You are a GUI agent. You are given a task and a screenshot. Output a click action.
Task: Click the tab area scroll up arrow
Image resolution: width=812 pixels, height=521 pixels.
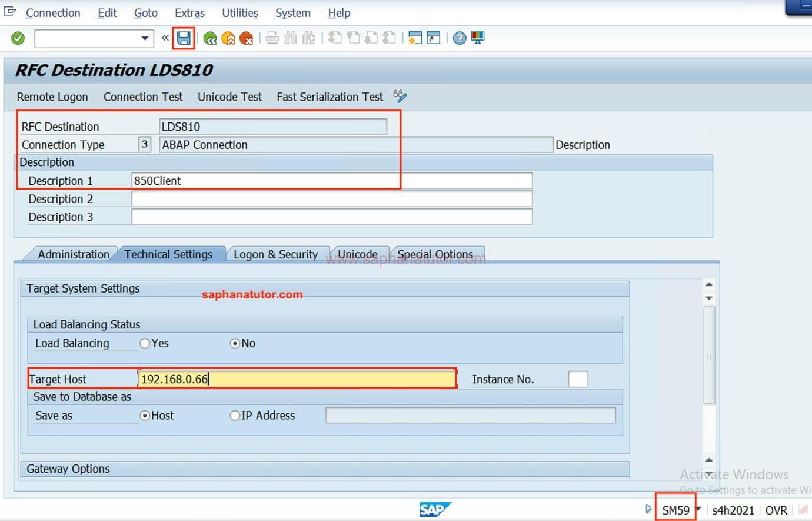709,285
